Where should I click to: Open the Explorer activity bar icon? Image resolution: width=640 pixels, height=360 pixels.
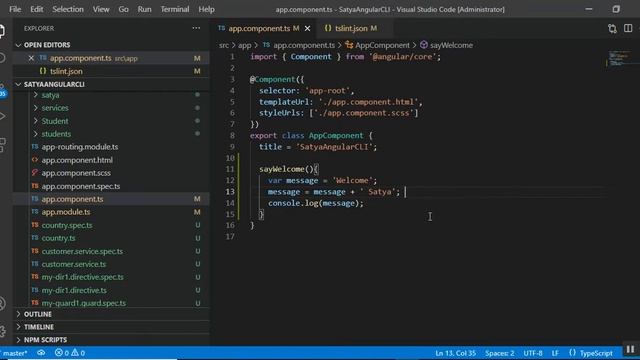click(2, 31)
